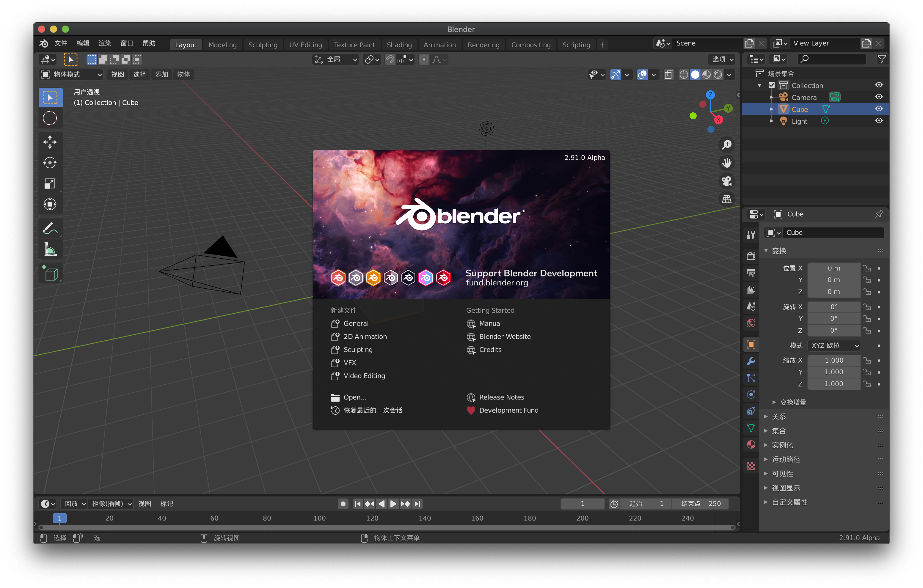Select the Add Cube tool
The width and height of the screenshot is (923, 588).
point(50,273)
